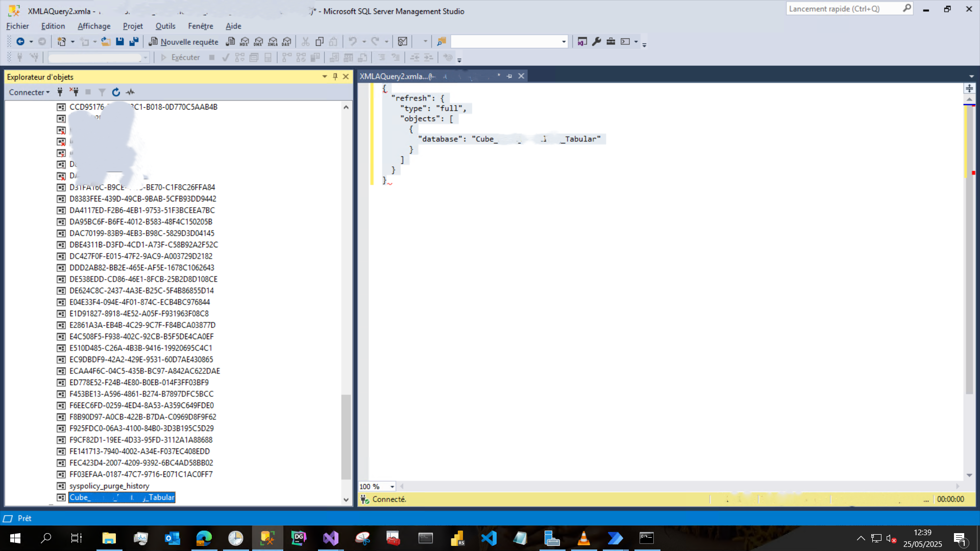The width and height of the screenshot is (980, 551).
Task: Open the Projet menu
Action: pyautogui.click(x=133, y=26)
